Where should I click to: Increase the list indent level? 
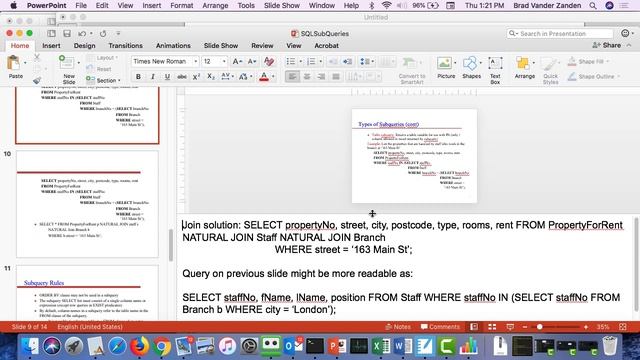[348, 62]
